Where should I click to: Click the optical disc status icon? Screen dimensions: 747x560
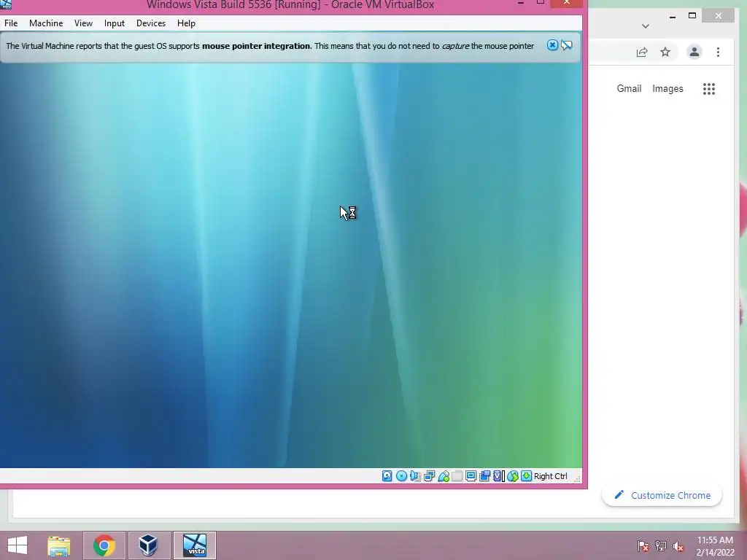point(402,475)
